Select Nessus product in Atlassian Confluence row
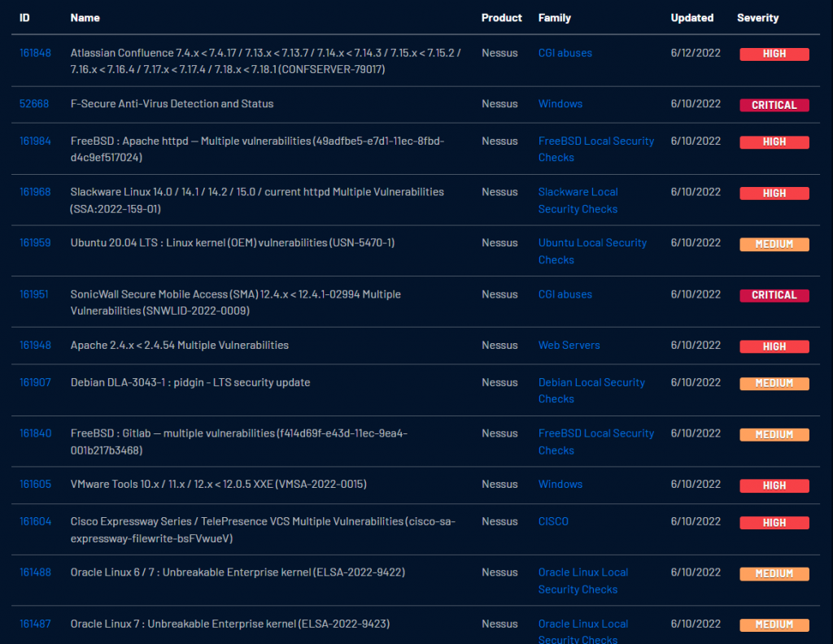Viewport: 833px width, 644px height. click(499, 53)
